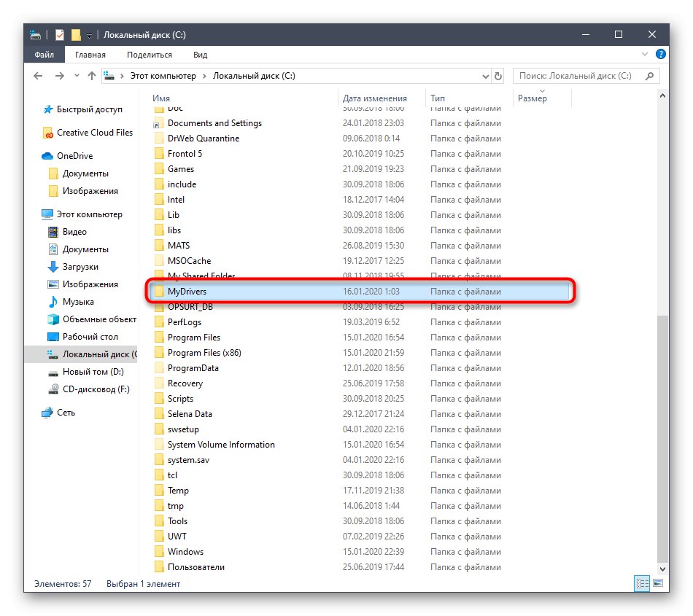This screenshot has width=693, height=616.
Task: Open the Файл menu
Action: point(44,54)
